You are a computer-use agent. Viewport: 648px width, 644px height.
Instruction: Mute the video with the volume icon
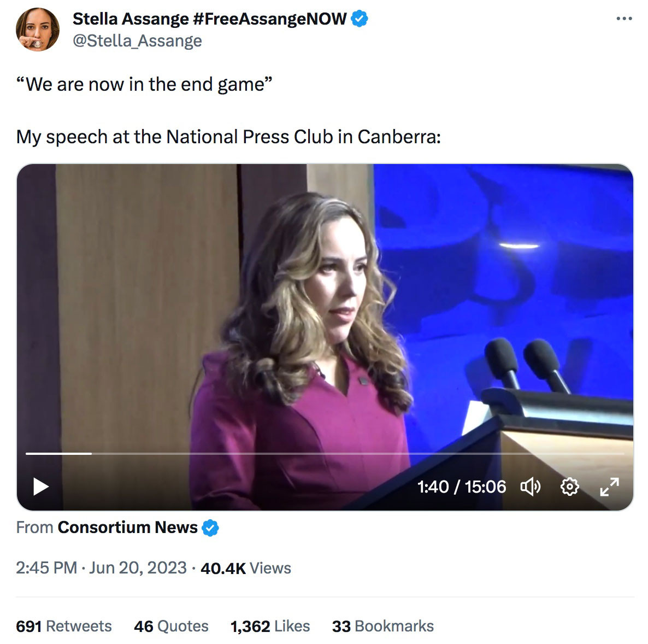pos(532,487)
